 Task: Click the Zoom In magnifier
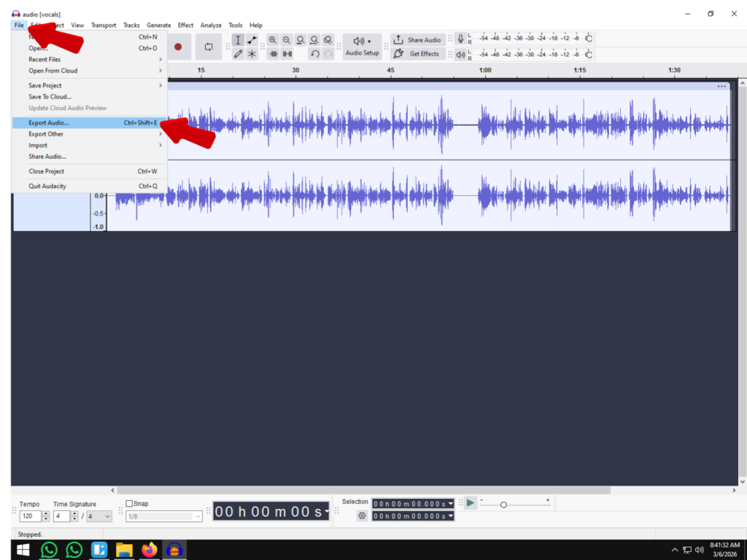click(273, 40)
